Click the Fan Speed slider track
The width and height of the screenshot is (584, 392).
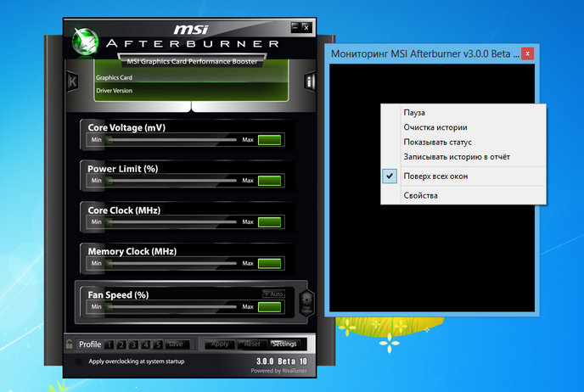click(171, 307)
